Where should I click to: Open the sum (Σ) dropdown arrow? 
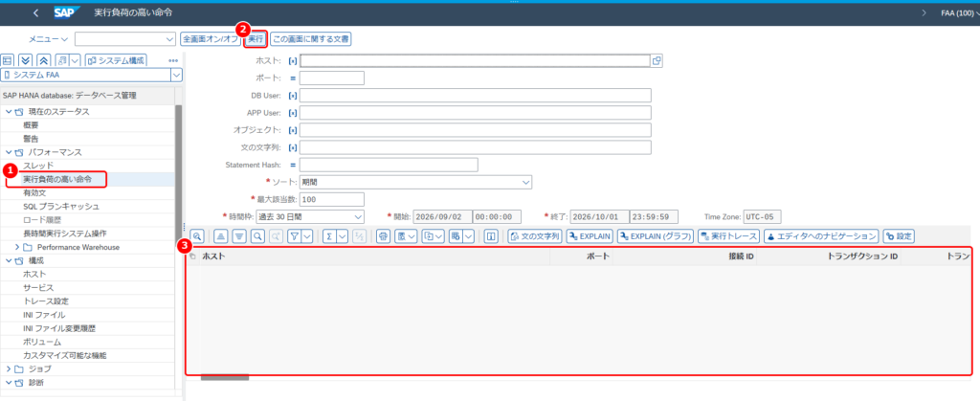343,236
